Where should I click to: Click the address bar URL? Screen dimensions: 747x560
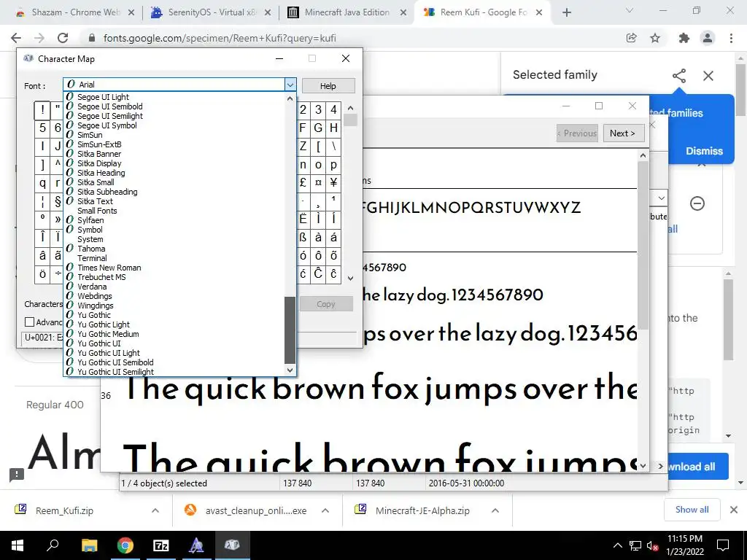220,38
